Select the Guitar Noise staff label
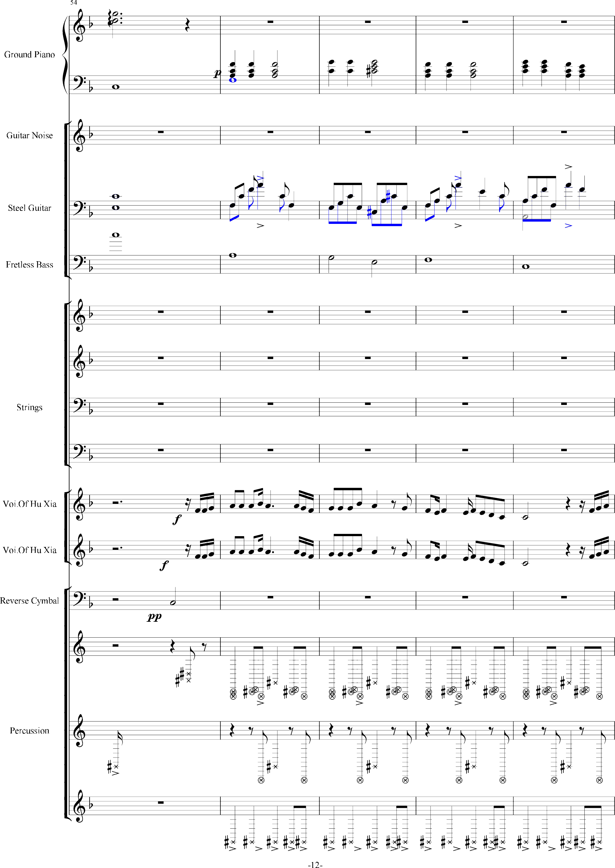 (x=29, y=136)
